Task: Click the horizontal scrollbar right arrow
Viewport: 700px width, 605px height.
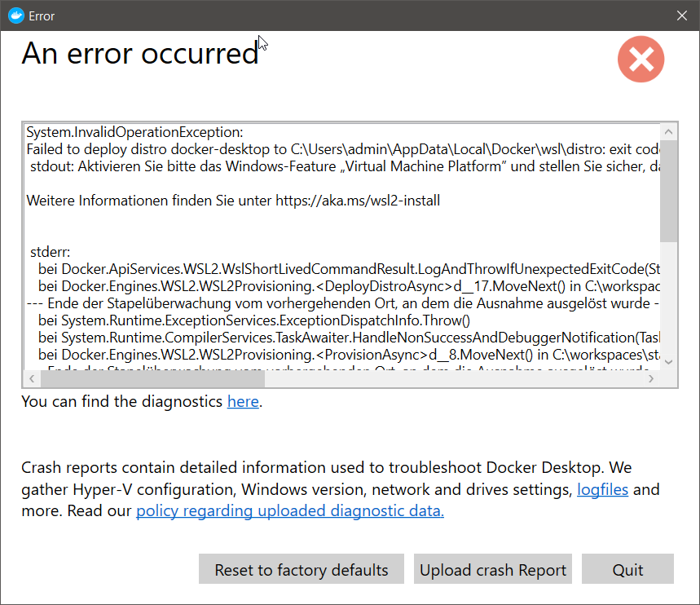Action: (x=651, y=378)
